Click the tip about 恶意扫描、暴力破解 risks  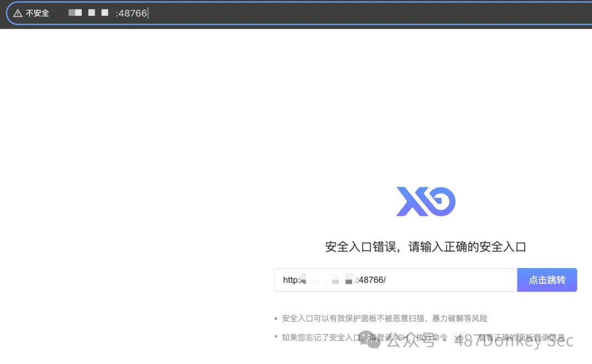coord(384,318)
